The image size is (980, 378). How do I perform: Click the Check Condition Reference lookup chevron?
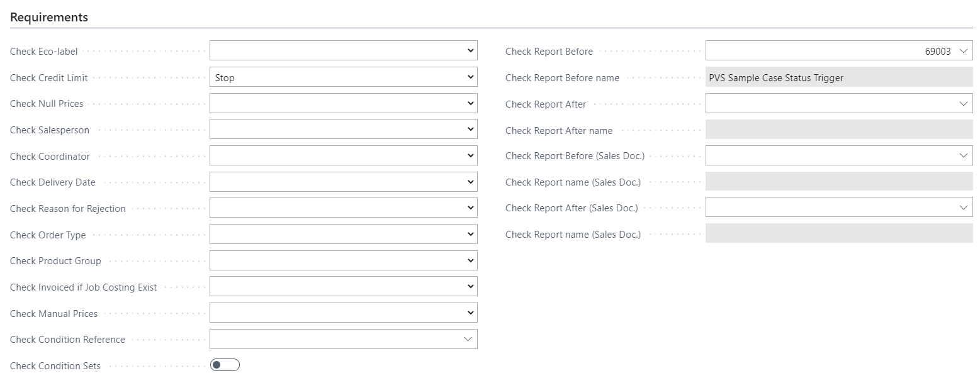(468, 339)
